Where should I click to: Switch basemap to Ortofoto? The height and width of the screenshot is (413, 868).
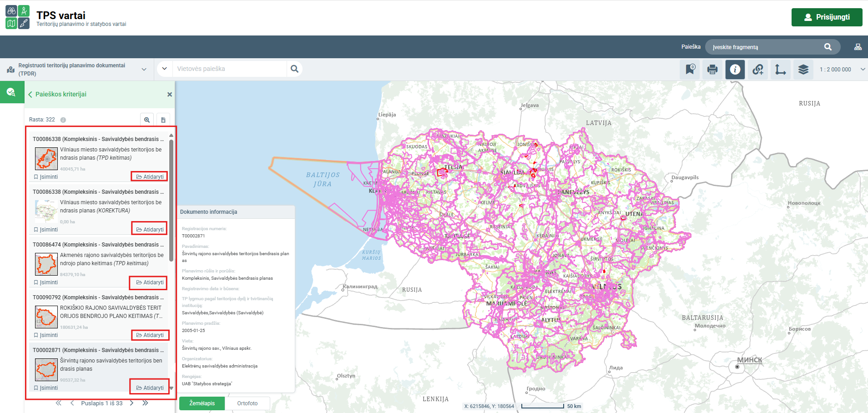click(247, 403)
